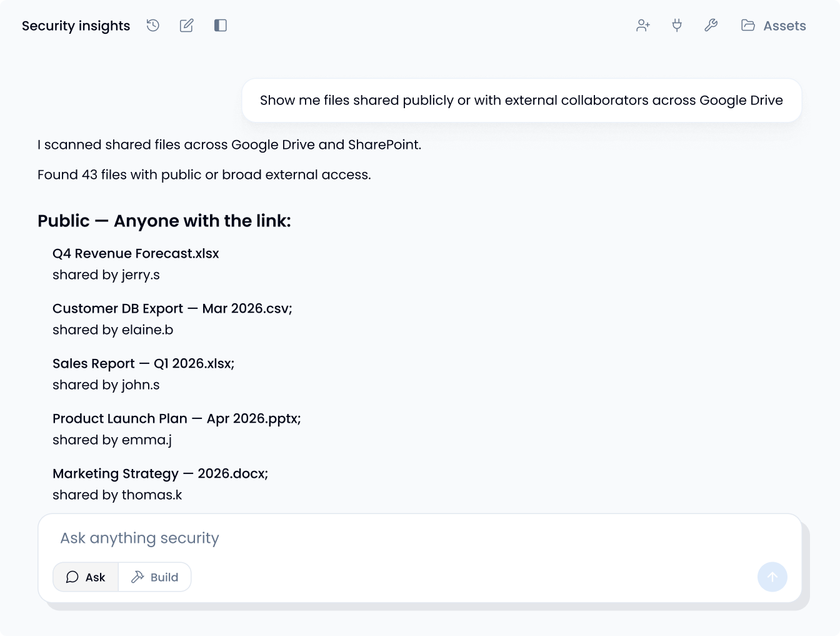Switch to Build mode

pyautogui.click(x=155, y=577)
